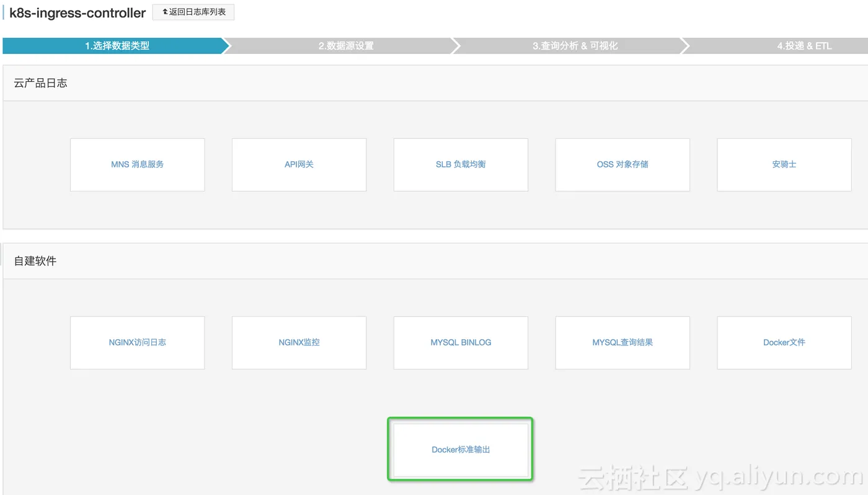The image size is (868, 495).
Task: Select the API网关 data type card
Action: (299, 164)
